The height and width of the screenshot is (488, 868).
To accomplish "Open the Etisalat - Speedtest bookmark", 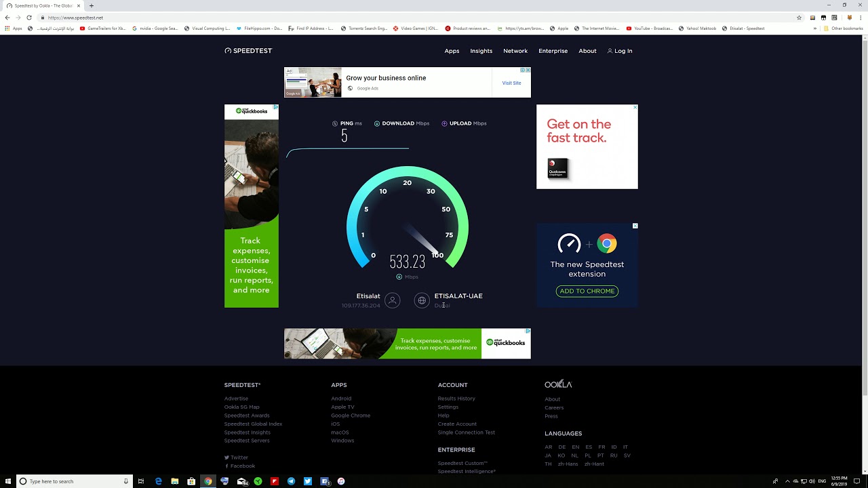I will pos(743,28).
